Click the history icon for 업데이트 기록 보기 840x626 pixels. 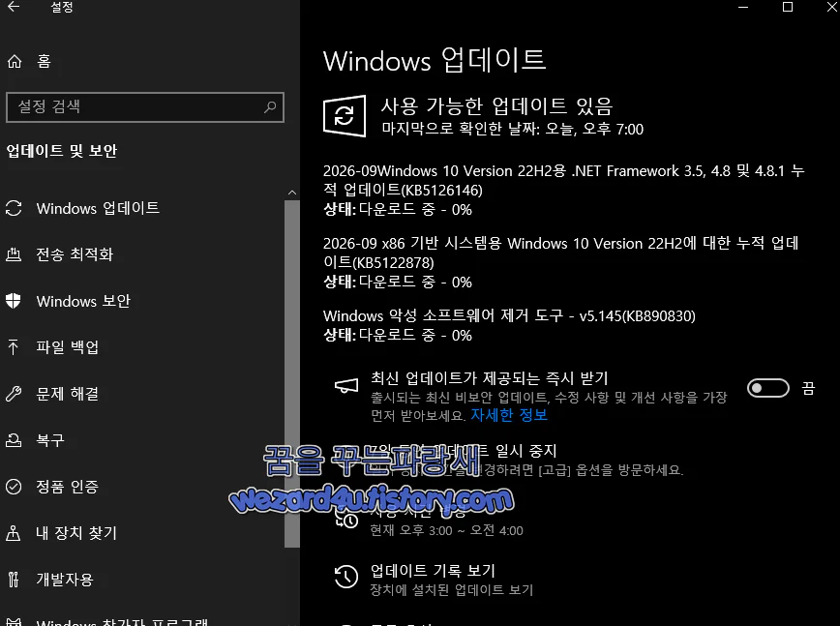click(346, 577)
